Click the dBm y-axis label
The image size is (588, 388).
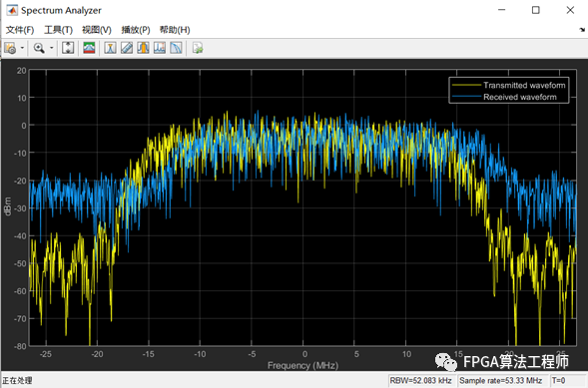tap(7, 206)
